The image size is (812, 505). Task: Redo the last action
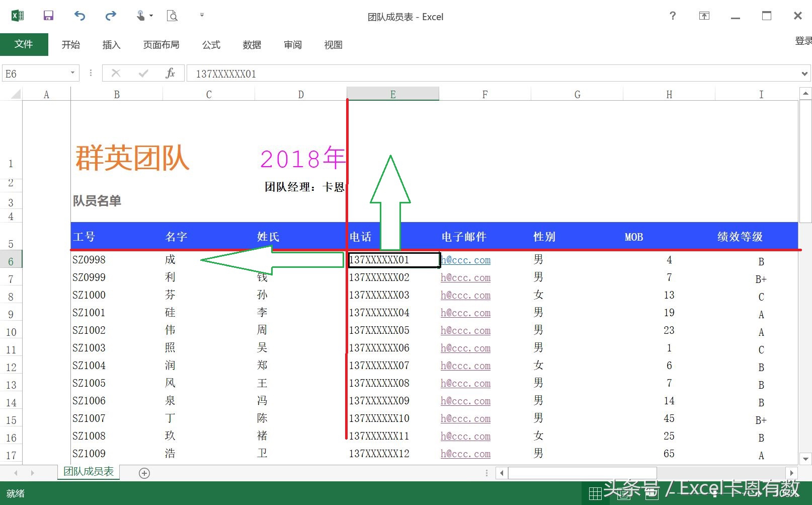coord(110,15)
